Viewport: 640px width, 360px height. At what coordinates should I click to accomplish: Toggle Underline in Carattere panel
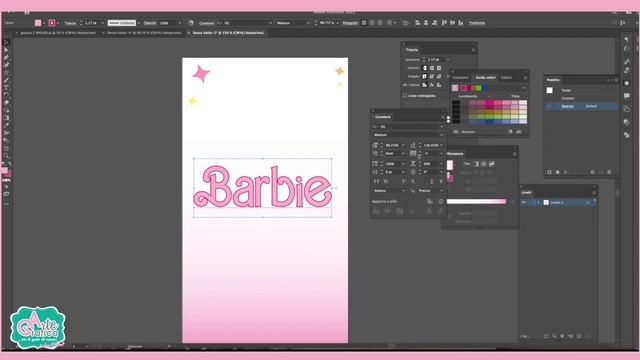(x=431, y=181)
